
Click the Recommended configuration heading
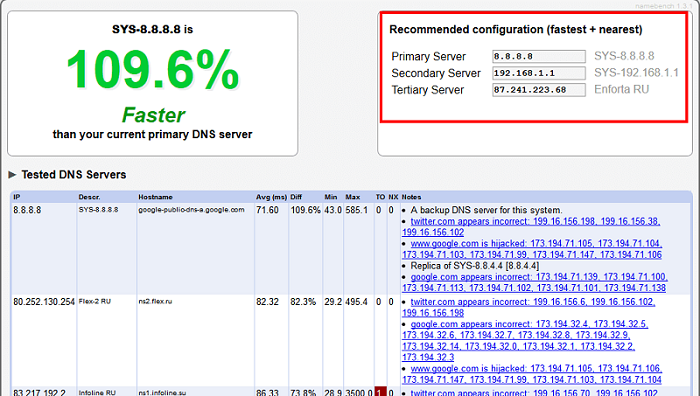[x=516, y=29]
